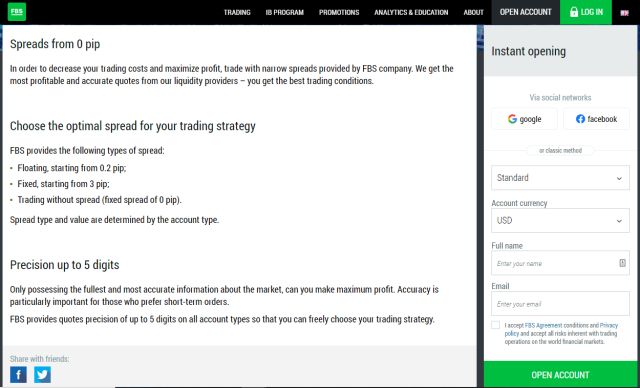The image size is (640, 388).
Task: Focus the Email input field
Action: pos(560,304)
